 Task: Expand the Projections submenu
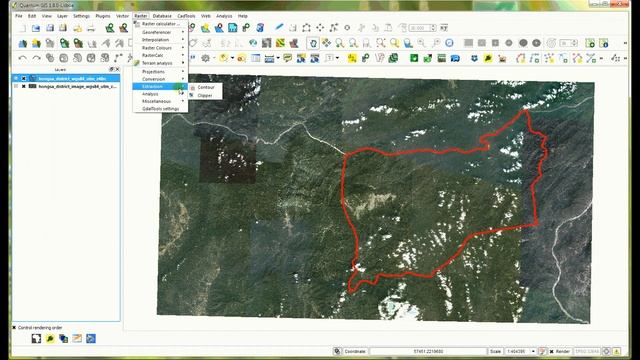(160, 71)
